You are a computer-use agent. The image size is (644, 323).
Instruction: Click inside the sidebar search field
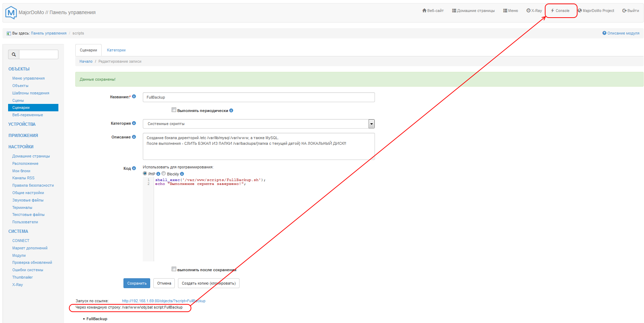(39, 54)
